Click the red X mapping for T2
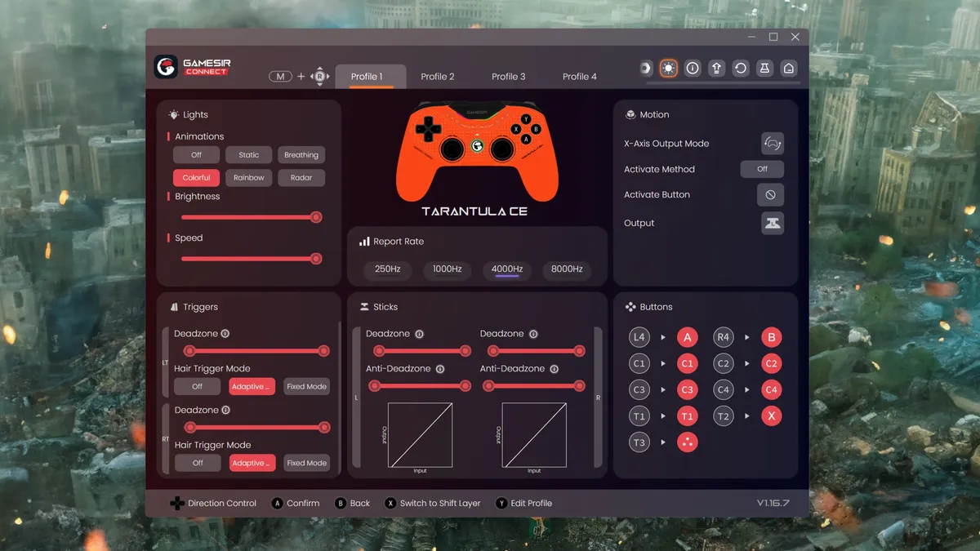Image resolution: width=980 pixels, height=551 pixels. [771, 416]
